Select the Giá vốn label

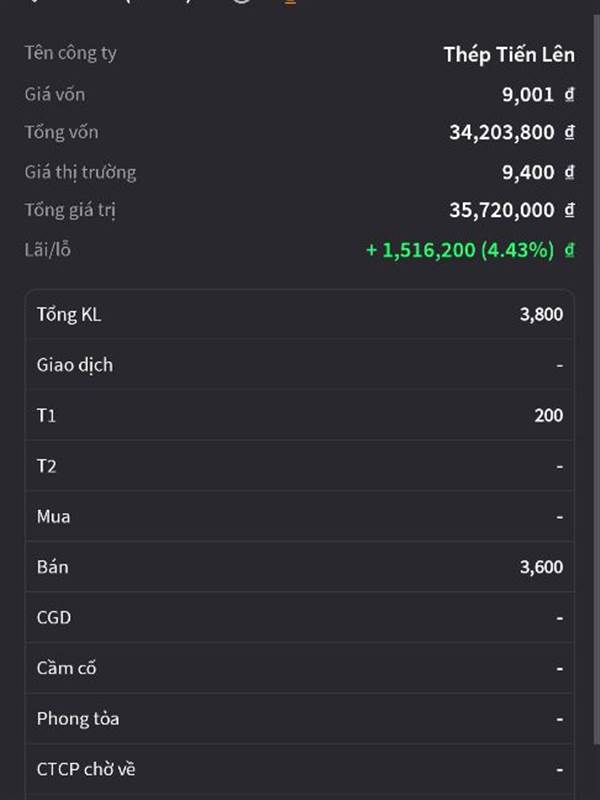click(x=55, y=94)
